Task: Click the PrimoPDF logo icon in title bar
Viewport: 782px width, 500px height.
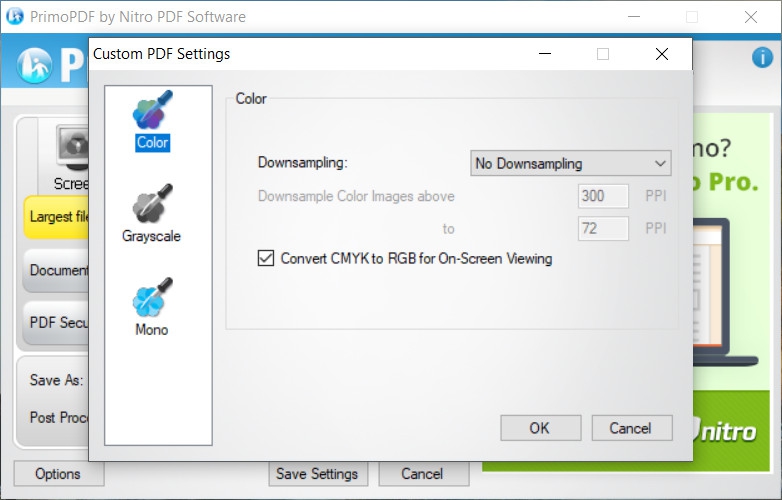Action: click(14, 17)
